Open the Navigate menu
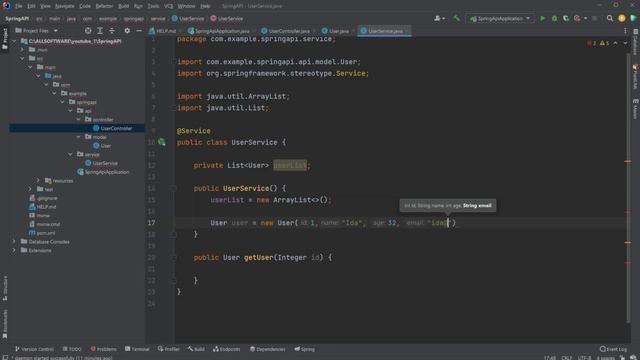640x360 pixels. click(64, 6)
